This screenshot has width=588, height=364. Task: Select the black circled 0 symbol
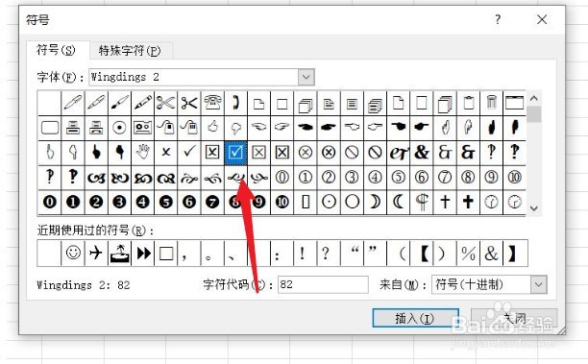click(x=50, y=202)
